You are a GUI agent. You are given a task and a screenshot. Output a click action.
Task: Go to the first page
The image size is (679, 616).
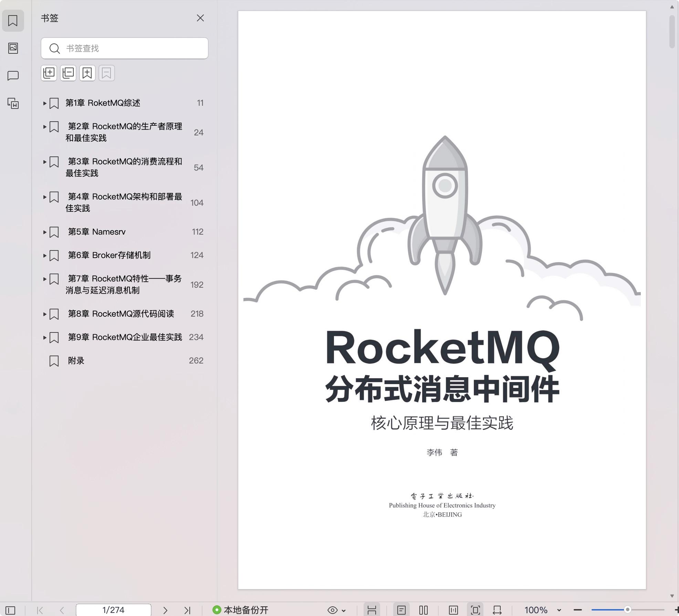40,610
